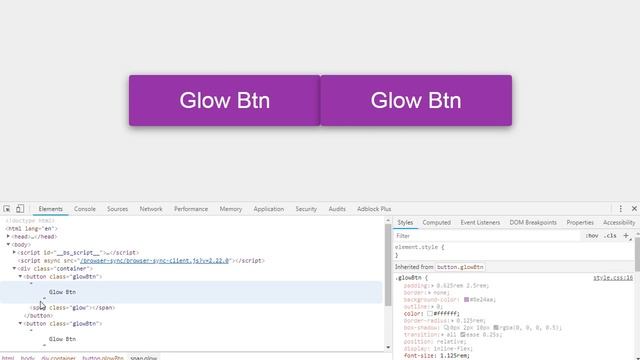The height and width of the screenshot is (360, 640).
Task: Select the highlighted Glow Btn text node
Action: [62, 292]
